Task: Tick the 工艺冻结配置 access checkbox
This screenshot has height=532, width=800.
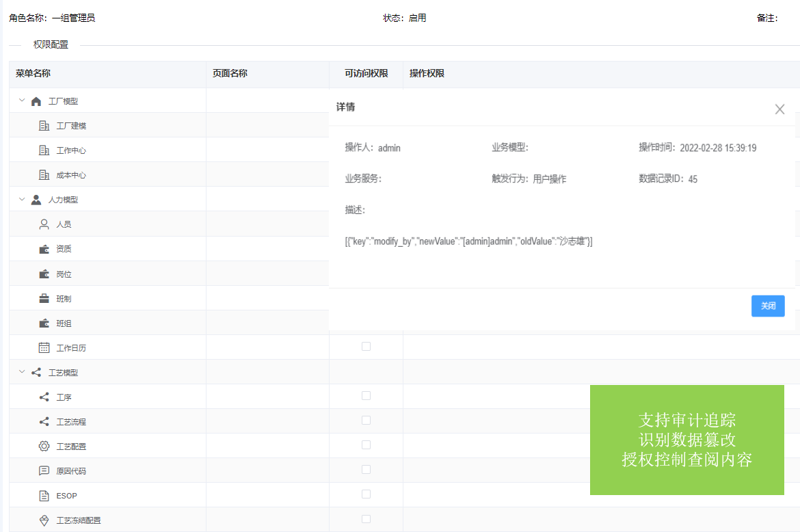Action: (366, 519)
